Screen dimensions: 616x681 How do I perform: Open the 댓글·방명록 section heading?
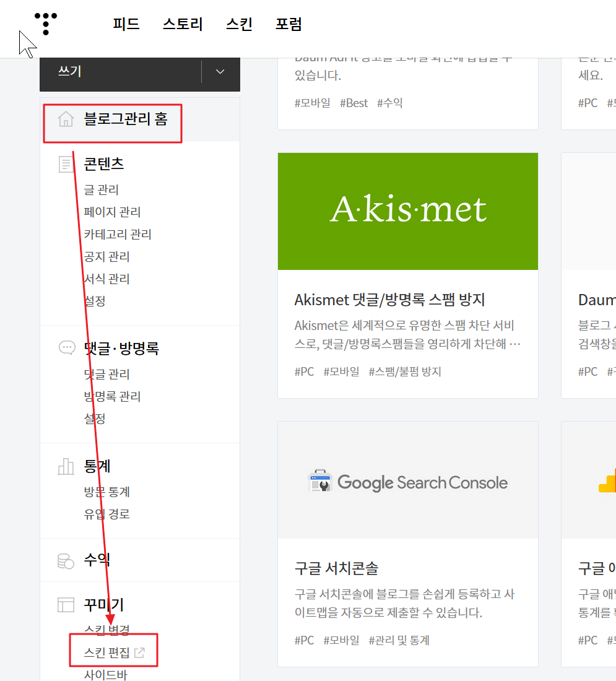point(121,349)
